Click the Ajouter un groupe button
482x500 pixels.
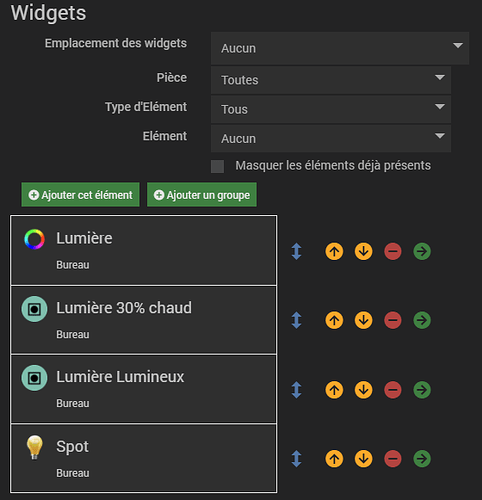[202, 195]
